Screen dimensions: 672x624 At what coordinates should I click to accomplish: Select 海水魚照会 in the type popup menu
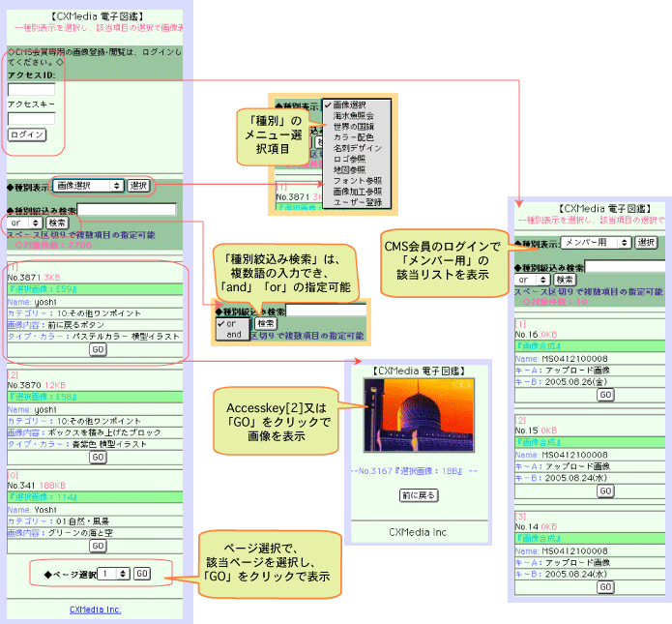[357, 116]
